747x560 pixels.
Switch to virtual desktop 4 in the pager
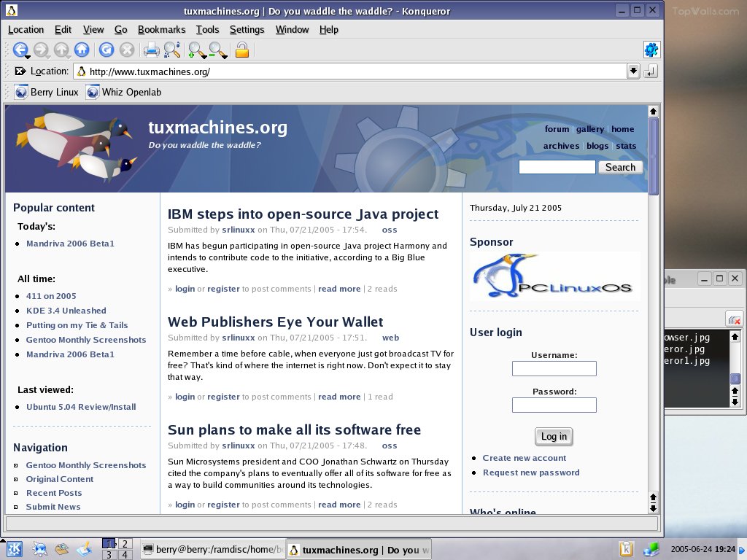click(x=125, y=555)
